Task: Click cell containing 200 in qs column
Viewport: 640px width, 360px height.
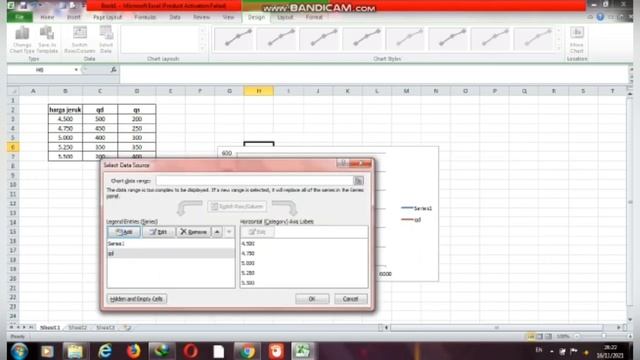Action: pos(137,119)
